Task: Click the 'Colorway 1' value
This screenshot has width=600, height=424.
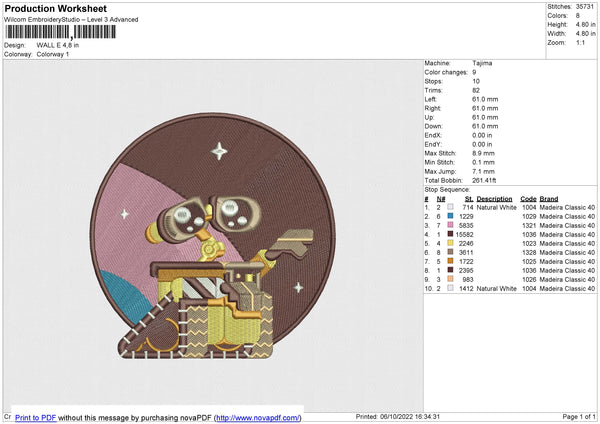Action: point(53,54)
